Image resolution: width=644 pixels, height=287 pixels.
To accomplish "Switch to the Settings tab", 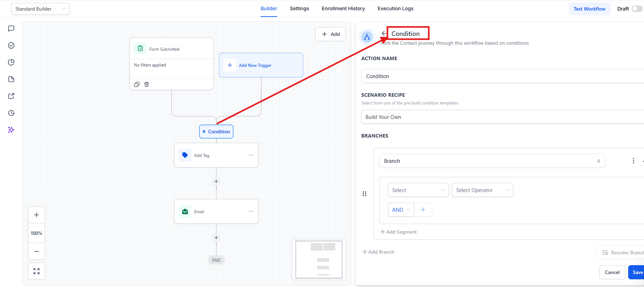I will (299, 8).
